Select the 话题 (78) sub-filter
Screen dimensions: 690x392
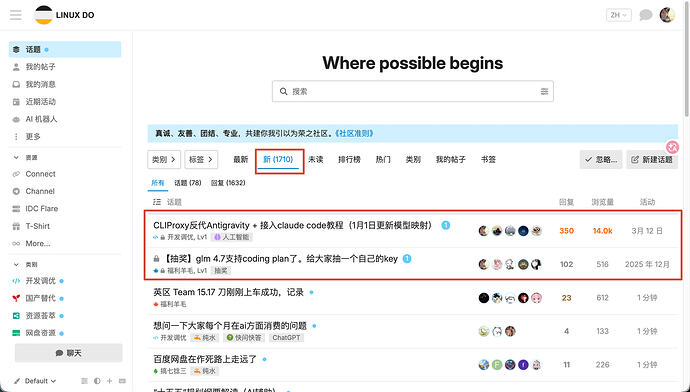point(188,183)
